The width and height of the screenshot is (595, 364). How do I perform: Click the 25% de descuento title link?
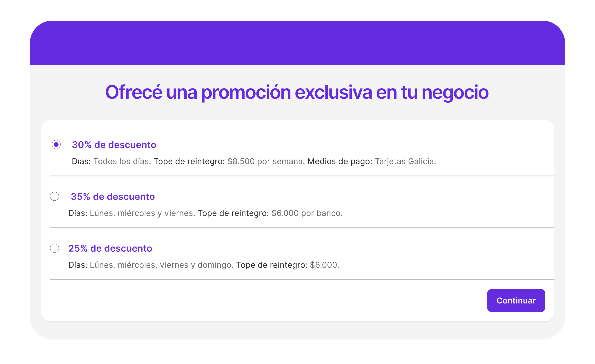pyautogui.click(x=110, y=248)
